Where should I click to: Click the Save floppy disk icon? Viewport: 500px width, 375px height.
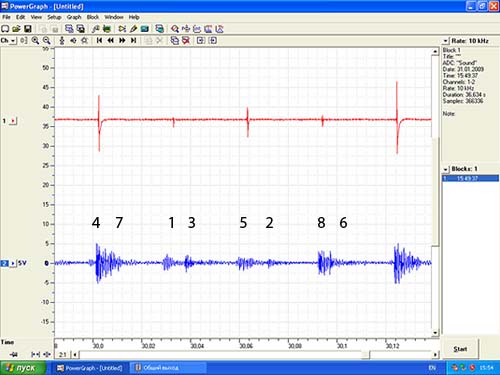pyautogui.click(x=28, y=29)
